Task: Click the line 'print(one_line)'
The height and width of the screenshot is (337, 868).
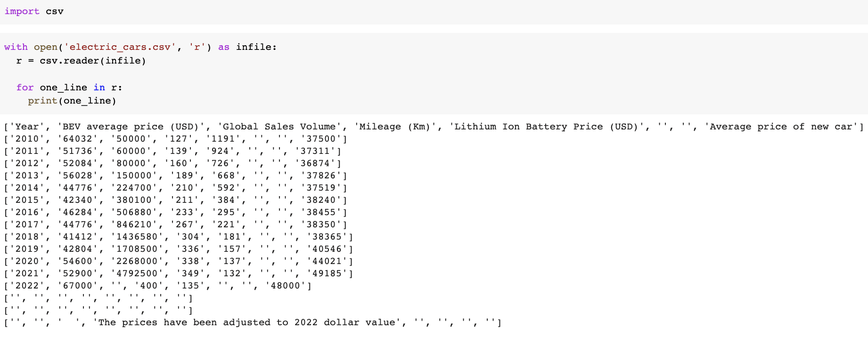Action: 72,101
